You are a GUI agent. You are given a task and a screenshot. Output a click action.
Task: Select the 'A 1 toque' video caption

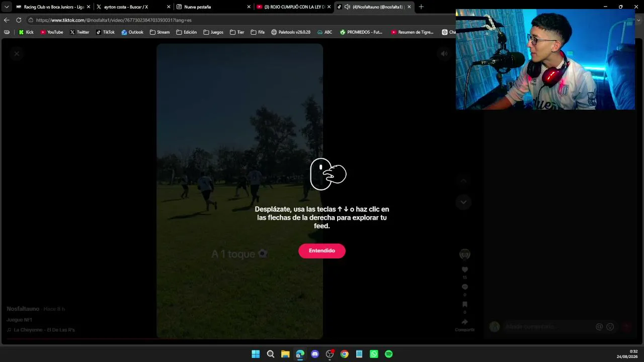[x=239, y=254]
